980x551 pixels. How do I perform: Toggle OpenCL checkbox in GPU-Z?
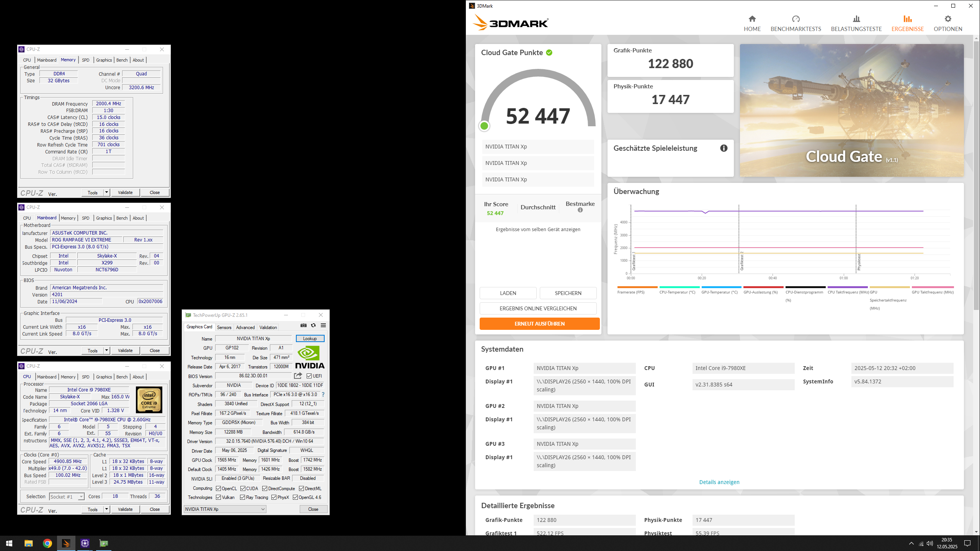(218, 489)
